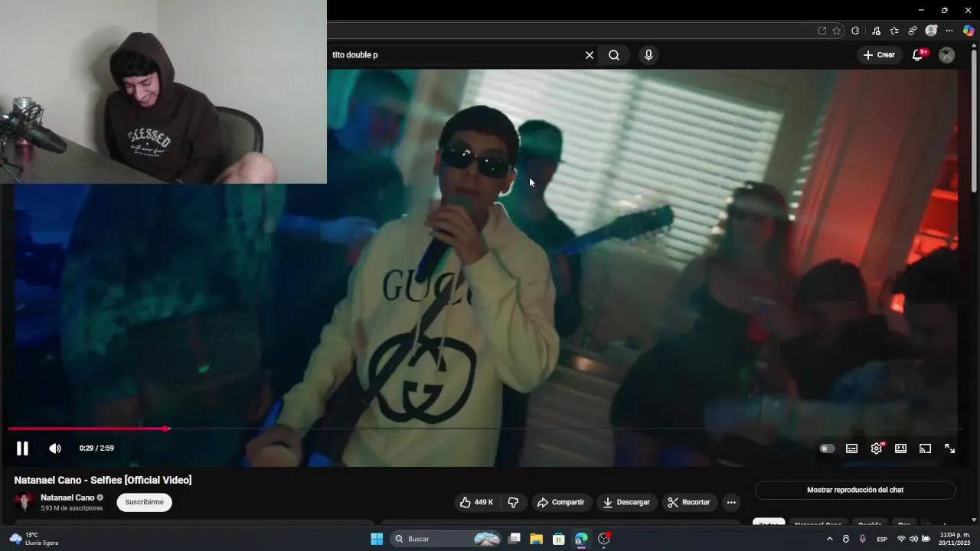Click the '5,93 M de suscriptores' text
This screenshot has height=551, width=980.
[71, 508]
